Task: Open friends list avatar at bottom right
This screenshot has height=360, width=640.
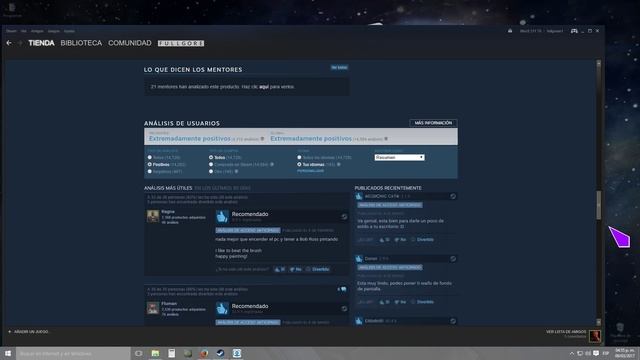Action: coord(595,336)
